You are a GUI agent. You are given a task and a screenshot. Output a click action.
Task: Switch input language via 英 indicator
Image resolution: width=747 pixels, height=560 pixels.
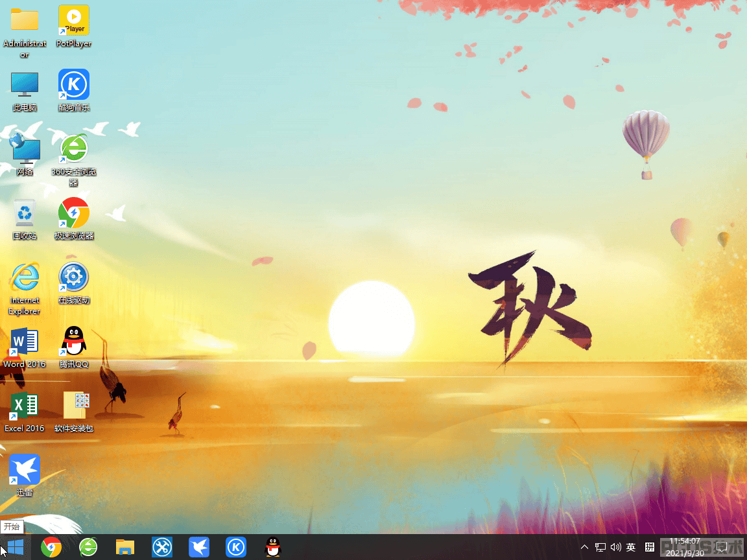[x=631, y=547]
